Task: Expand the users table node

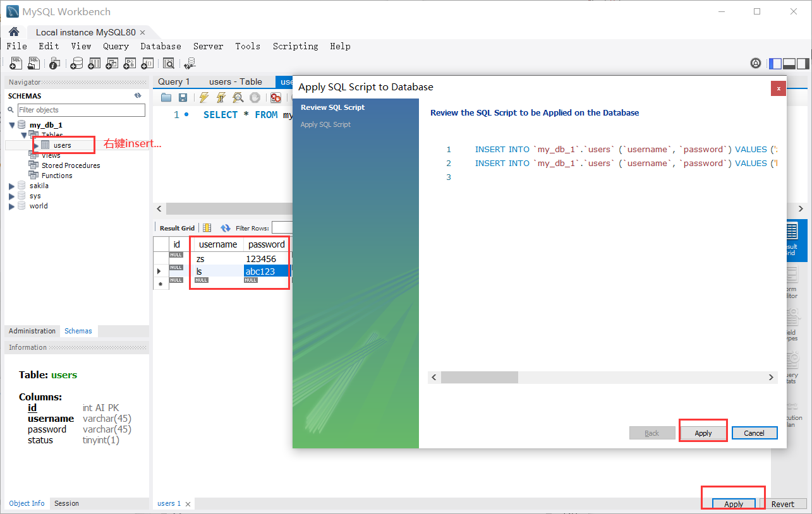Action: (x=36, y=145)
